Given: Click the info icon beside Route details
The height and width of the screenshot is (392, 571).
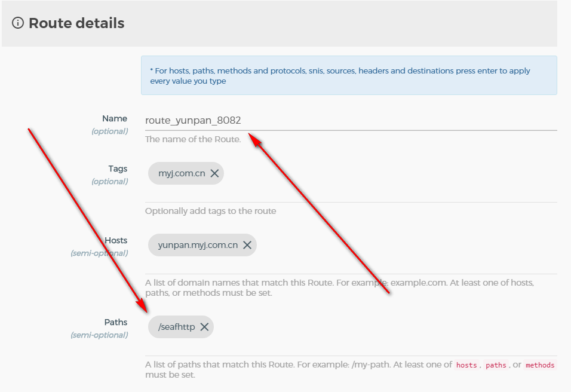Looking at the screenshot, I should 19,23.
